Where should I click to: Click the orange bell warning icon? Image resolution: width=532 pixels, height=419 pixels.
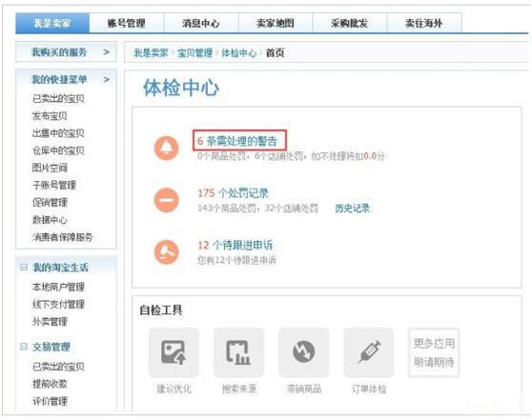click(x=166, y=149)
